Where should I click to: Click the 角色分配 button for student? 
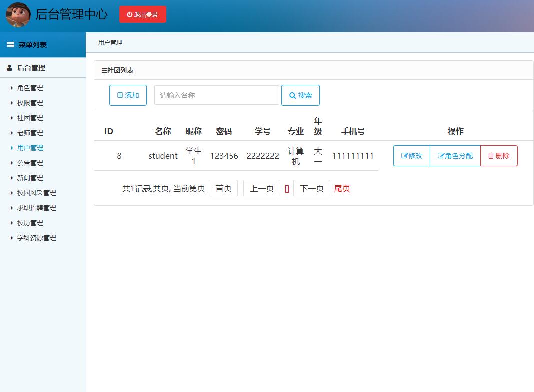tap(454, 155)
